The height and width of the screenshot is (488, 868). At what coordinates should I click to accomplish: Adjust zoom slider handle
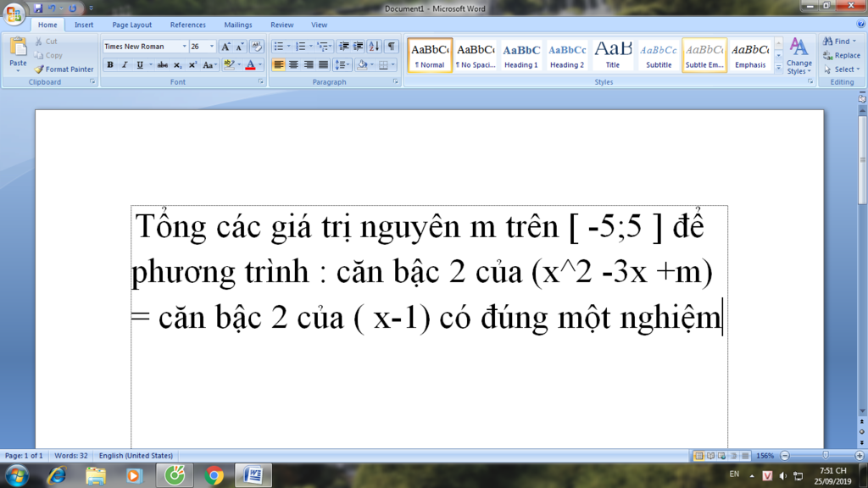(826, 455)
